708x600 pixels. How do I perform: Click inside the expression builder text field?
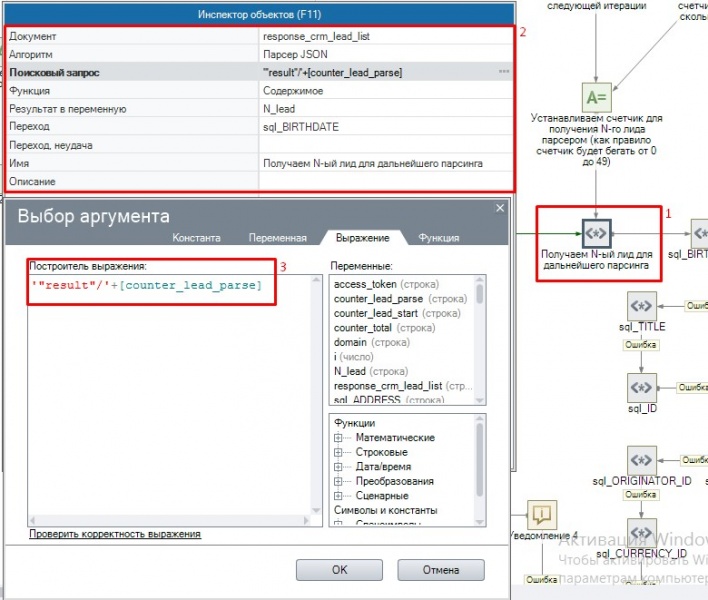pos(170,395)
